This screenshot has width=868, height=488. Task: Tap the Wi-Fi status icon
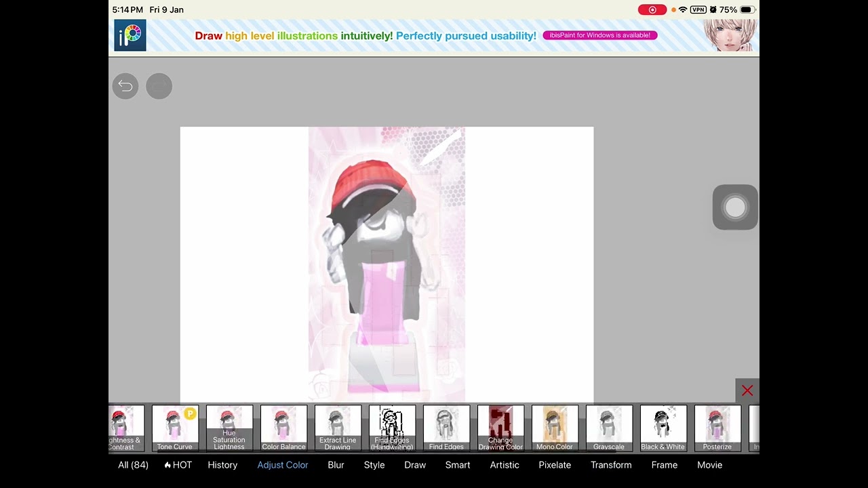[683, 9]
